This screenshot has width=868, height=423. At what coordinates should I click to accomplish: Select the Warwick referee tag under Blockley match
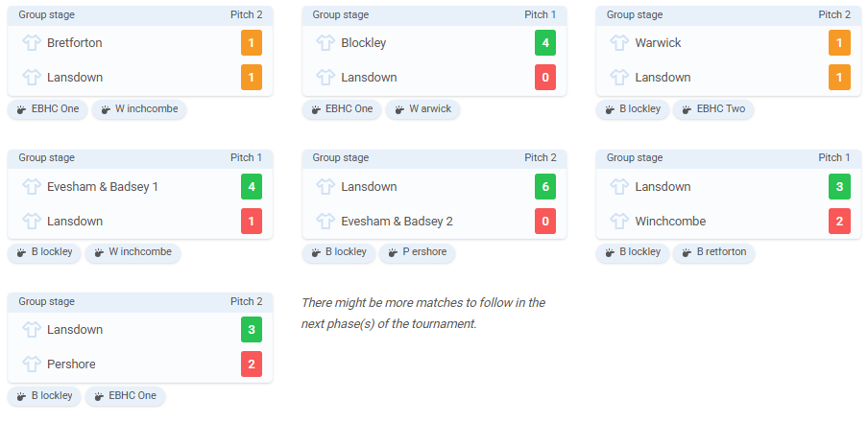coord(422,109)
